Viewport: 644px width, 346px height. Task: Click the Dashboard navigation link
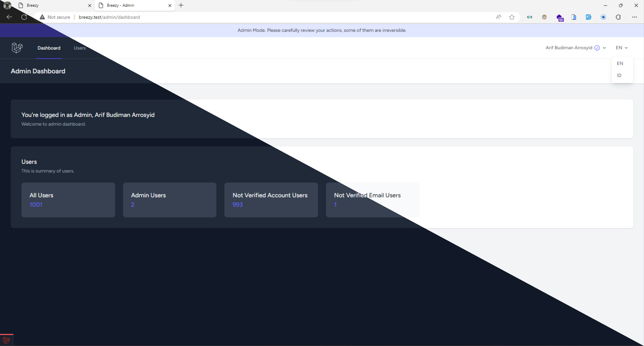pos(49,48)
